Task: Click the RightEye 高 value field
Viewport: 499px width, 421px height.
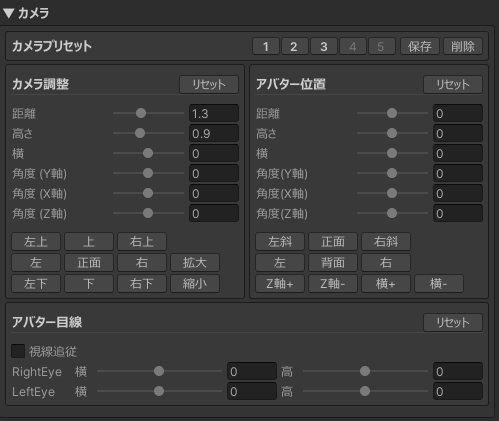Action: (x=458, y=371)
